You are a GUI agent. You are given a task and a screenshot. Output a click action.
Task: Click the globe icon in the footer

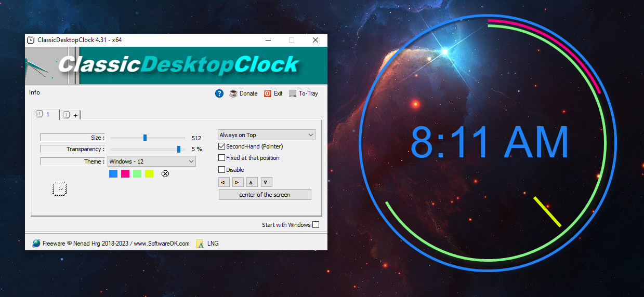tap(36, 243)
